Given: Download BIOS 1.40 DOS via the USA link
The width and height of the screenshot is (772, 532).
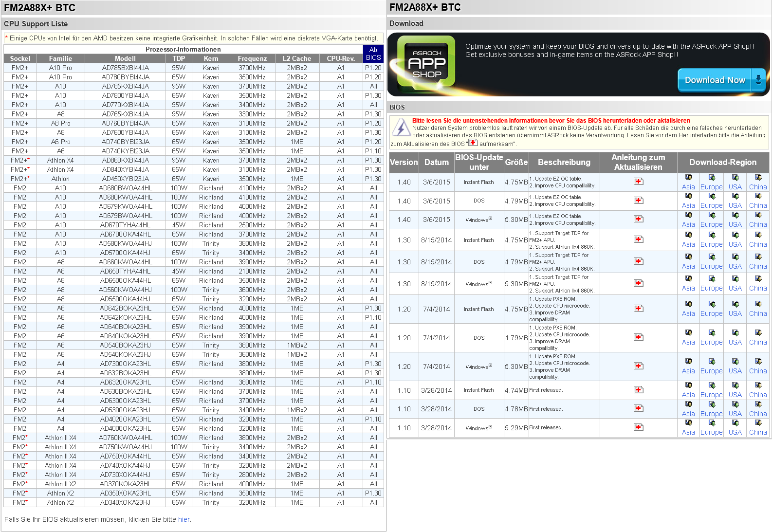Looking at the screenshot, I should (735, 206).
